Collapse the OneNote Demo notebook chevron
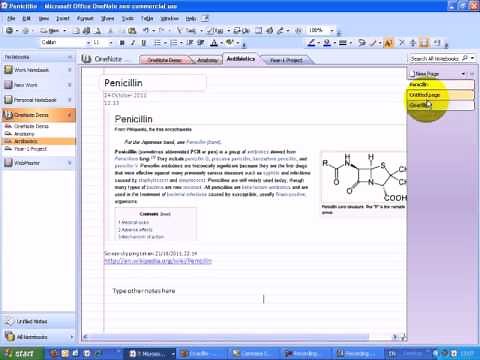The height and width of the screenshot is (360, 480). [x=70, y=115]
